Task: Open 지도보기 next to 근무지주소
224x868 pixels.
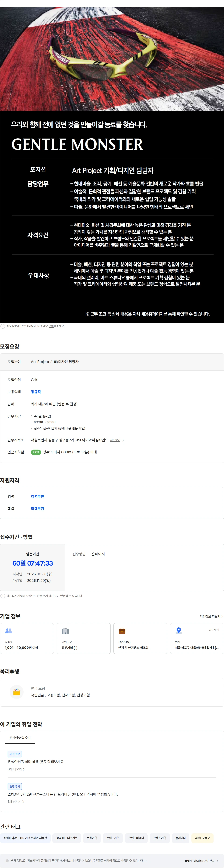Action: (x=115, y=440)
